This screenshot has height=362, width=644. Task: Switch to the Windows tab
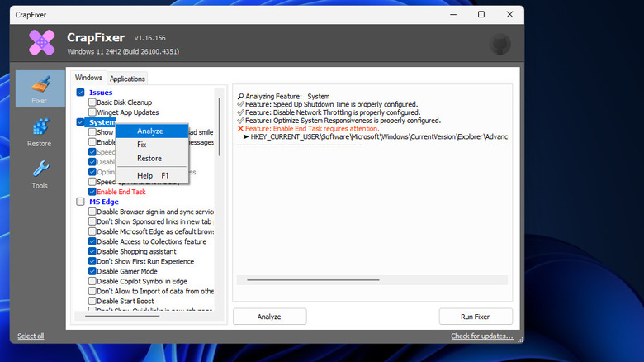point(88,78)
